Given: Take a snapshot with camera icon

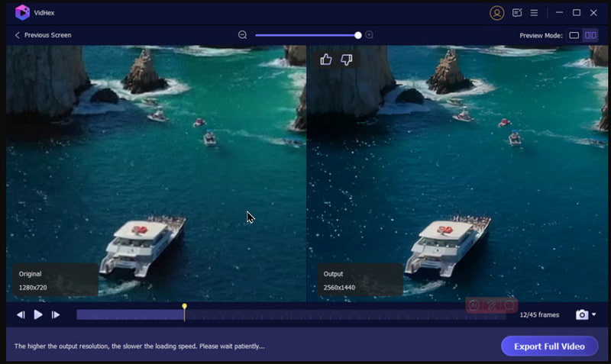Looking at the screenshot, I should (582, 314).
